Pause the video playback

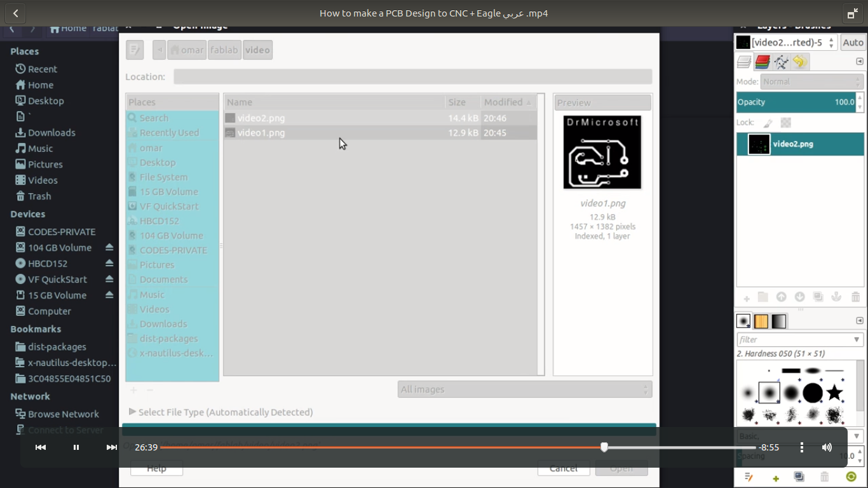(x=76, y=447)
